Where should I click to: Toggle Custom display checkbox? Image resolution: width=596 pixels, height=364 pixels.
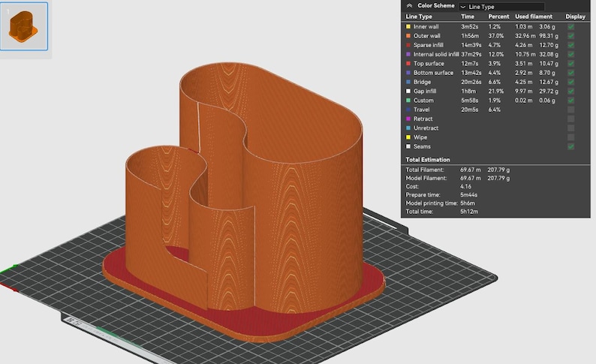[x=570, y=101]
